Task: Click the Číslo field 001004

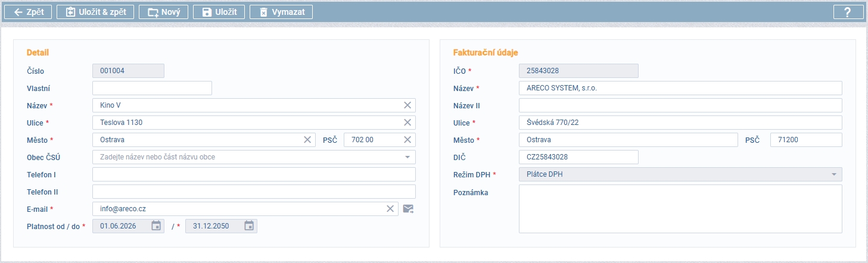Action: click(x=128, y=71)
